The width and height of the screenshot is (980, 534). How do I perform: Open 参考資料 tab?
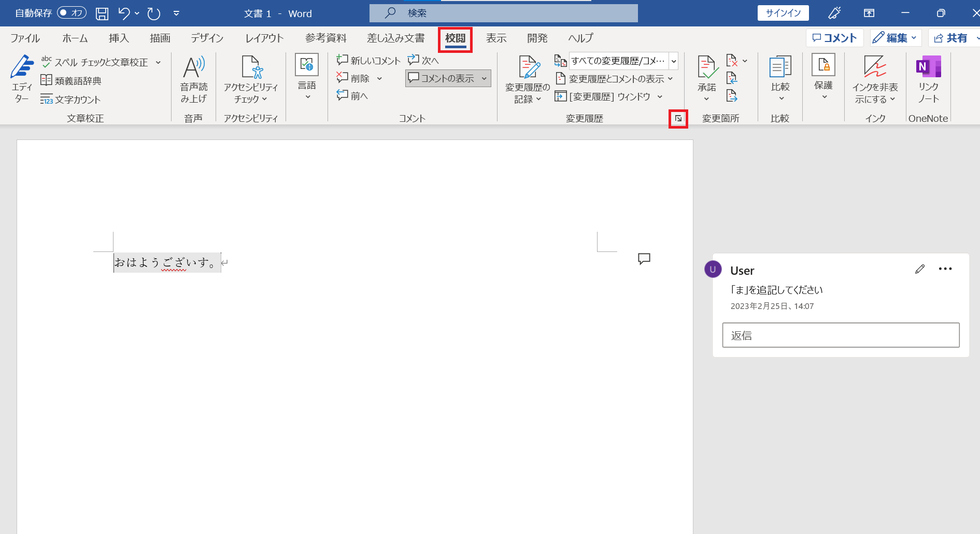[326, 38]
